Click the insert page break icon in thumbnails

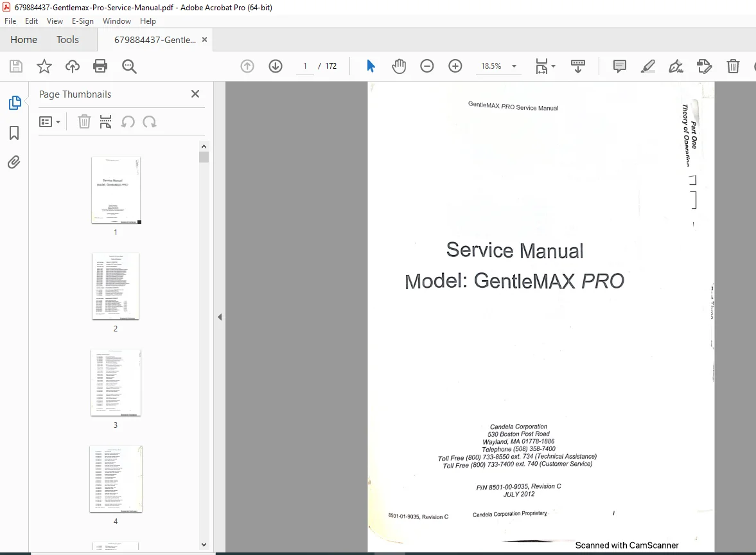[105, 122]
